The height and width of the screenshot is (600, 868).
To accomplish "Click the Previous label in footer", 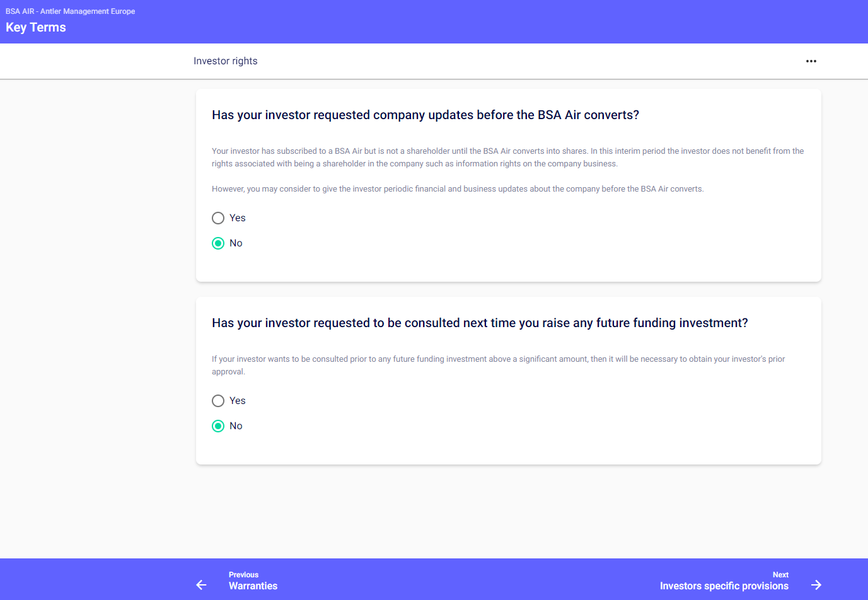I will coord(243,575).
